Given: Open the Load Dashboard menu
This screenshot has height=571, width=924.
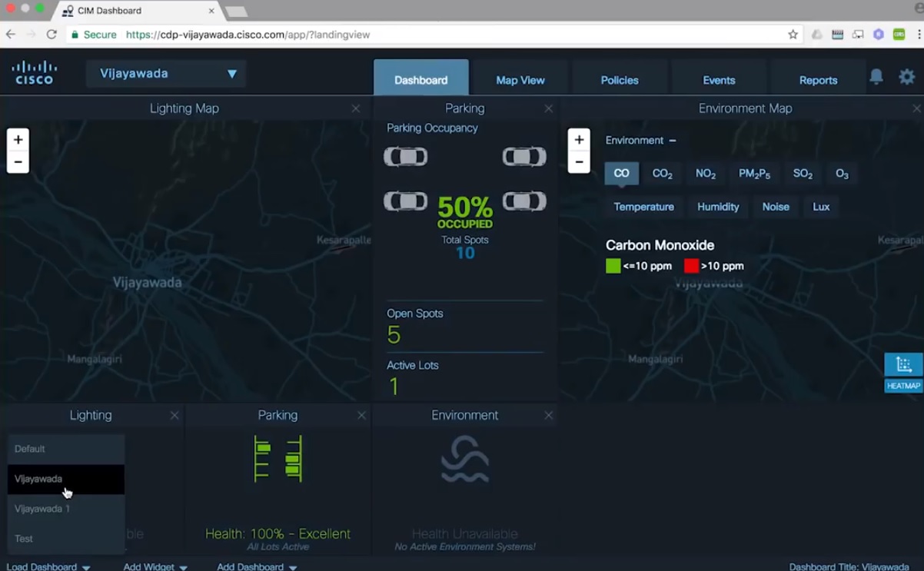Looking at the screenshot, I should [48, 566].
